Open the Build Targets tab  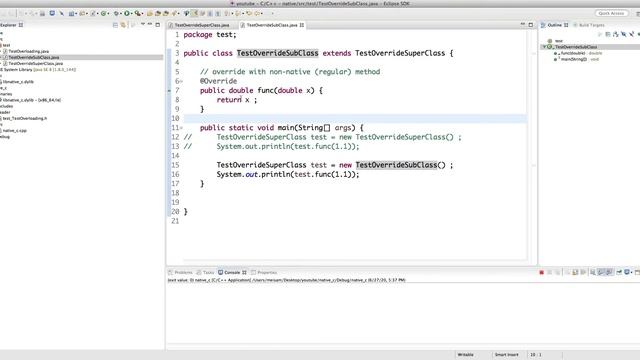pos(589,25)
